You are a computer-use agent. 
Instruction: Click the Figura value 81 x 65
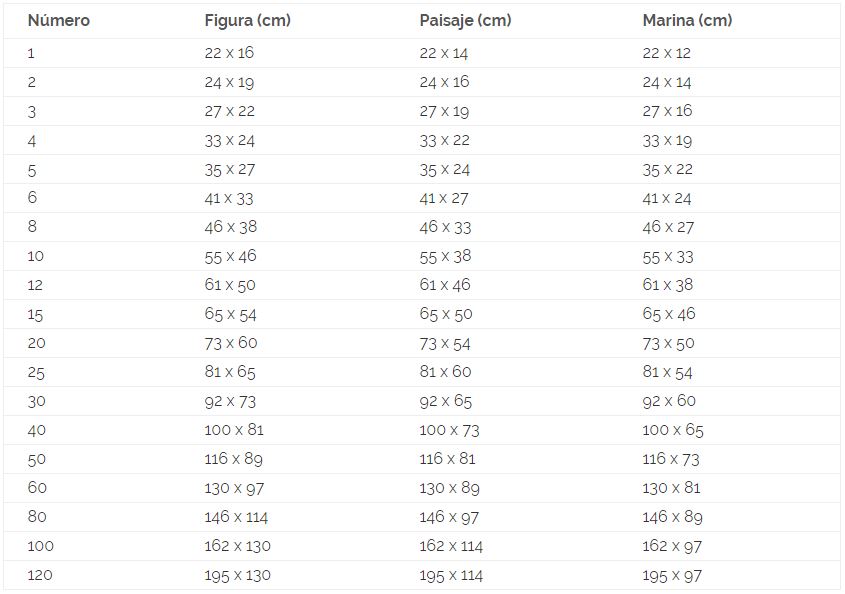(229, 372)
